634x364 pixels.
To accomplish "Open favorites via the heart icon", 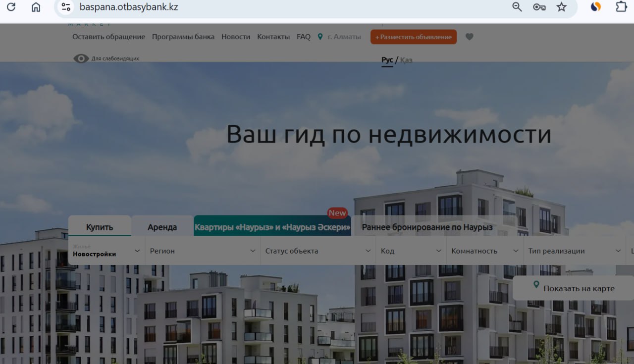I will pos(470,37).
